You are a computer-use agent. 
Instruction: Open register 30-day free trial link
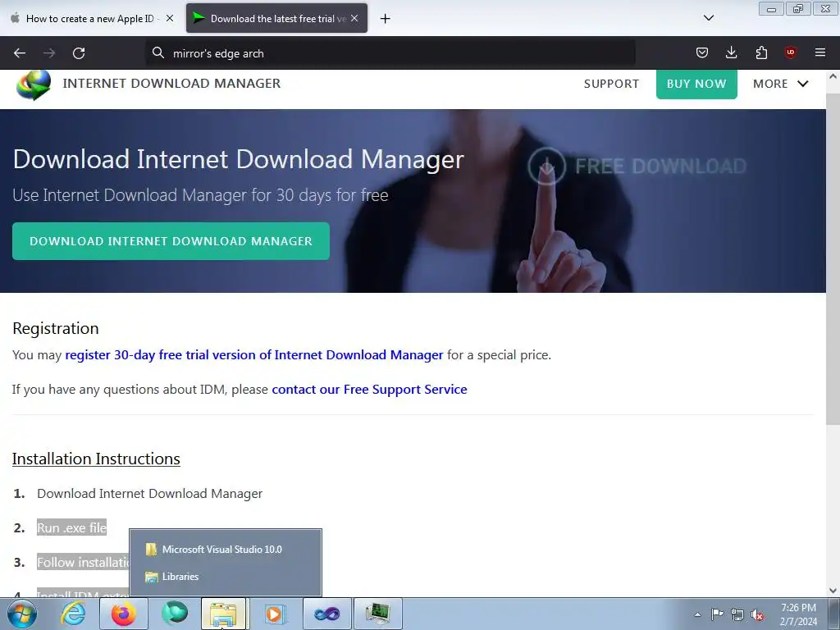click(254, 355)
